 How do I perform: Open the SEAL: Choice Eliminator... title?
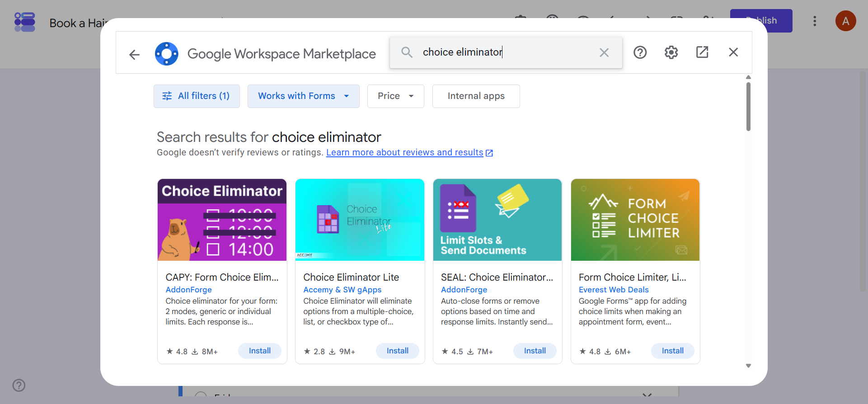click(x=497, y=277)
